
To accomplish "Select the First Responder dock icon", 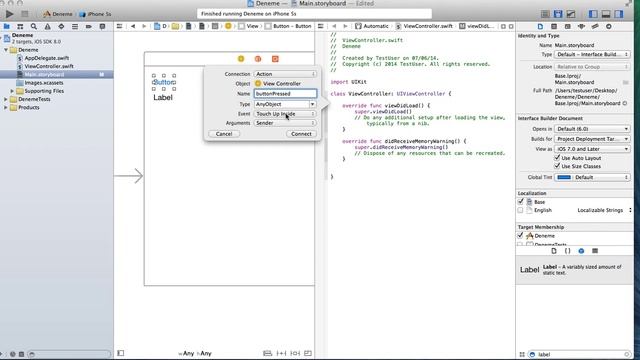I will tap(258, 59).
